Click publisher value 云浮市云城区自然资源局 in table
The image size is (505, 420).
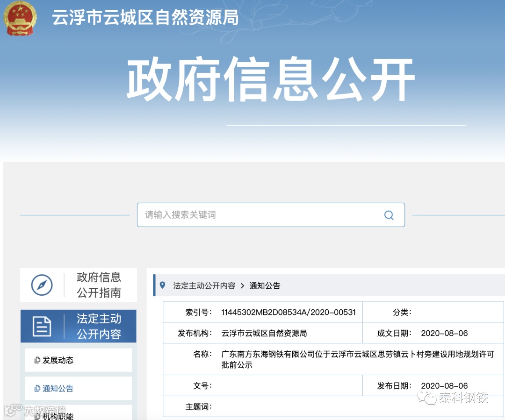point(264,333)
